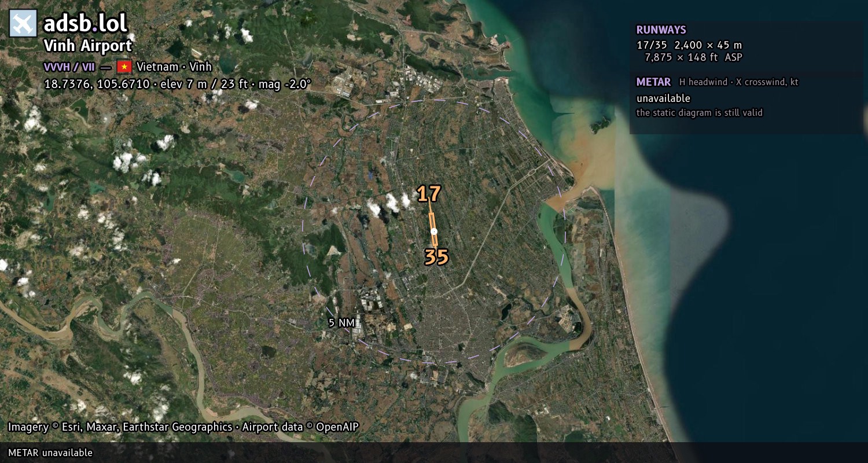This screenshot has width=868, height=463.
Task: Click the 17/35 2,400 × 45 m row
Action: point(689,45)
